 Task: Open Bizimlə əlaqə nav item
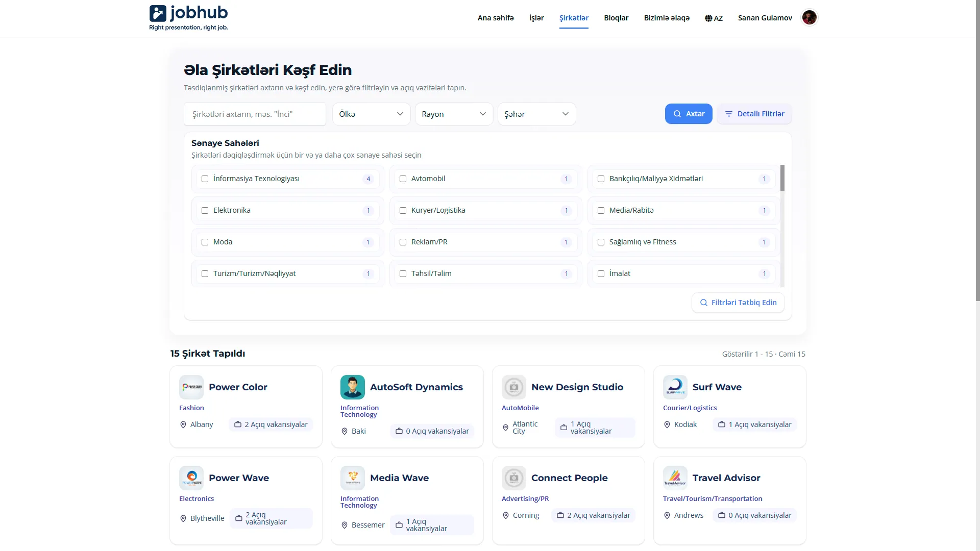(667, 18)
